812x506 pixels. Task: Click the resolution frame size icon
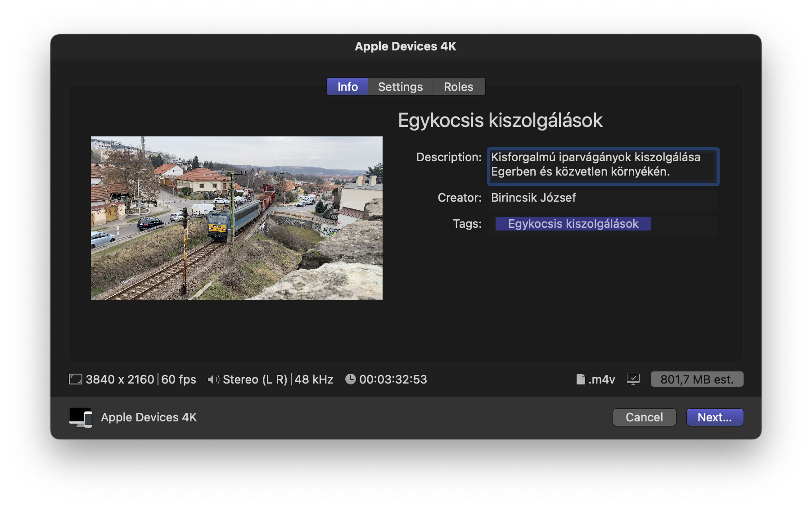click(x=76, y=379)
